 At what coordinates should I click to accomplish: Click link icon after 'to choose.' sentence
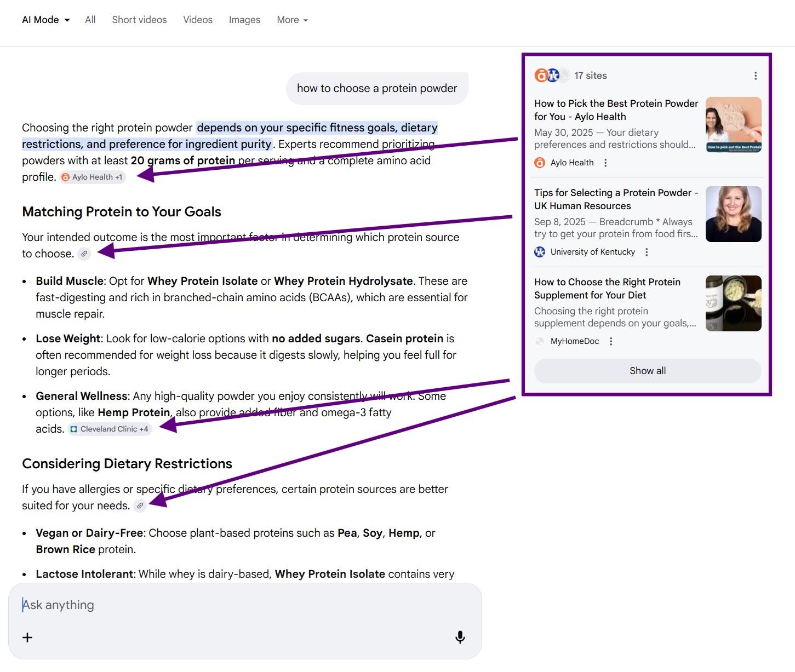84,254
